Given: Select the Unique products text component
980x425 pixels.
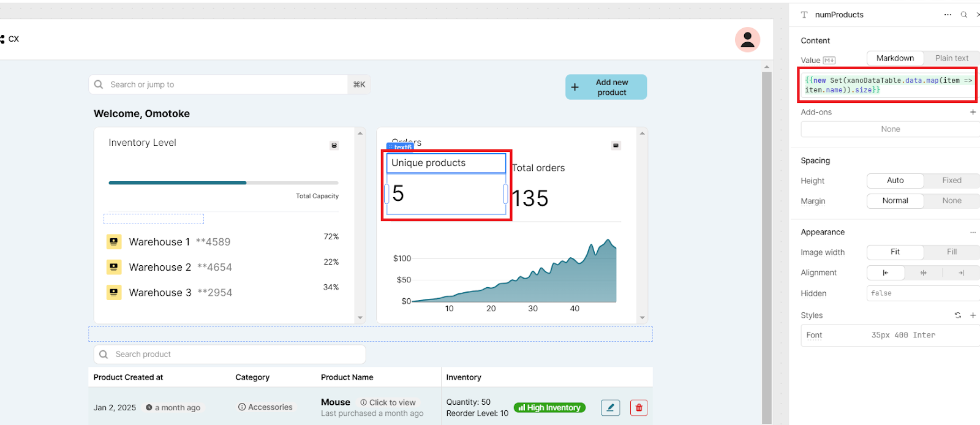Looking at the screenshot, I should 446,163.
